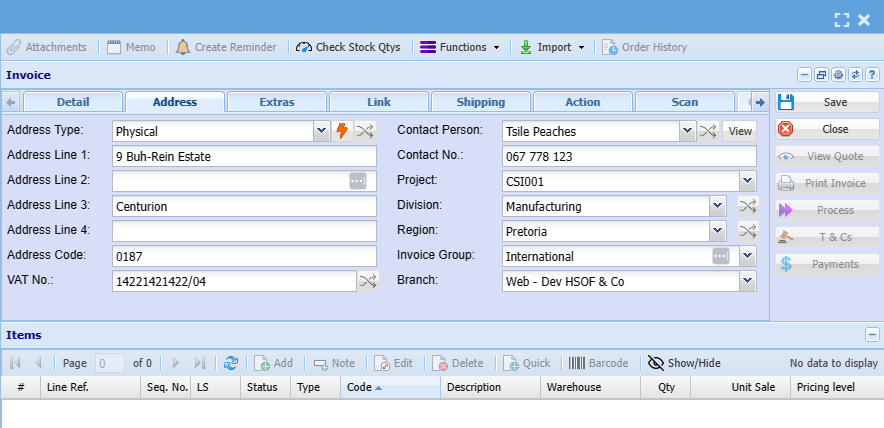Image resolution: width=884 pixels, height=428 pixels.
Task: Open the Branch dropdown
Action: pyautogui.click(x=747, y=282)
